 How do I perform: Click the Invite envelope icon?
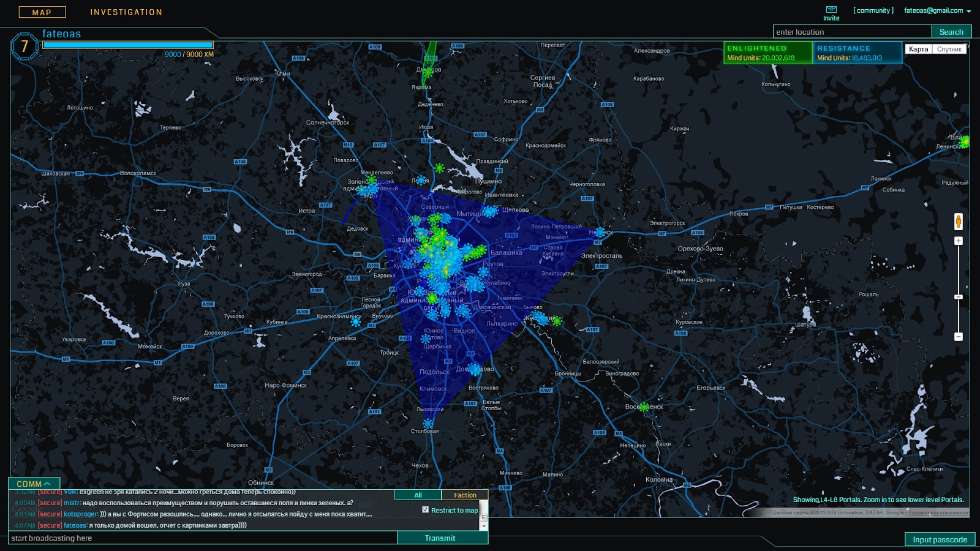tap(831, 9)
